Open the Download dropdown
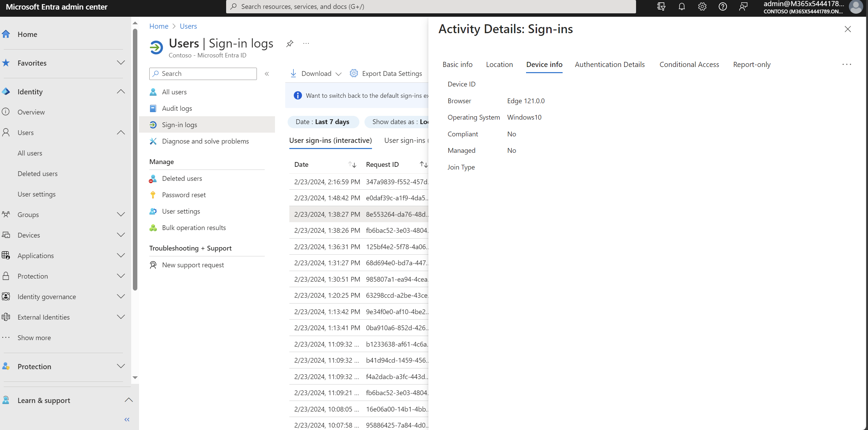This screenshot has height=430, width=868. coord(315,73)
